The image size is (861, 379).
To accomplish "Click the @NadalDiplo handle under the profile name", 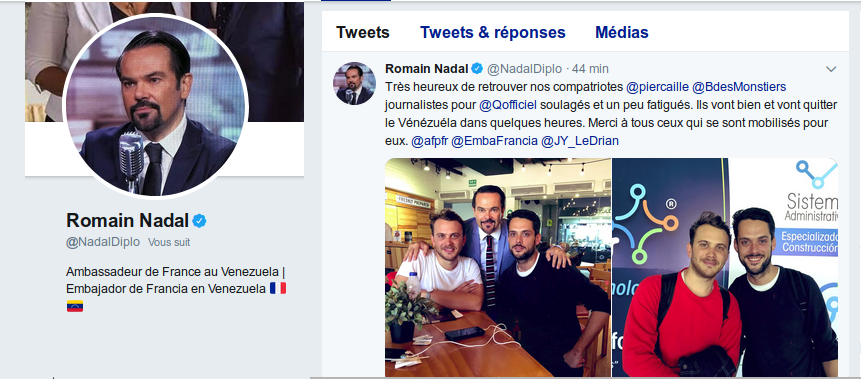I will [x=103, y=242].
